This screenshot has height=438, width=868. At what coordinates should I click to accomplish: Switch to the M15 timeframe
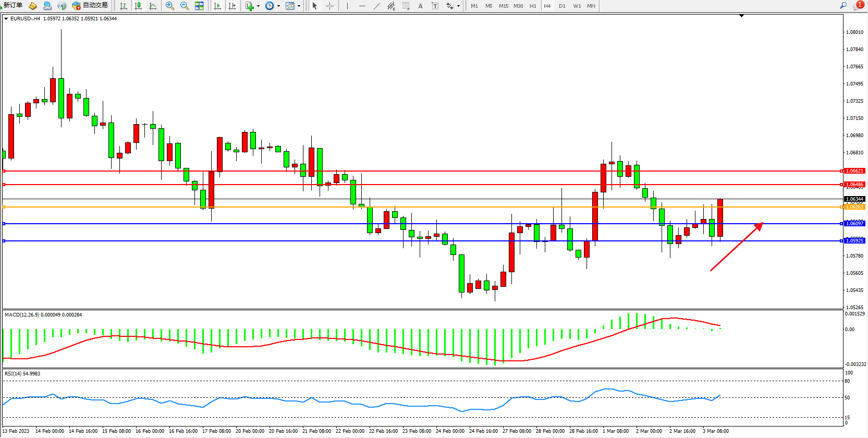tap(503, 6)
